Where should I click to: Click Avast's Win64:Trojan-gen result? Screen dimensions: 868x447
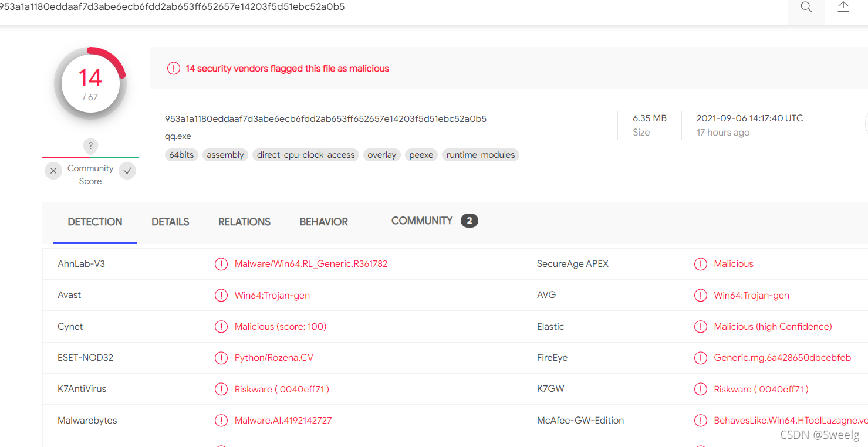point(272,295)
